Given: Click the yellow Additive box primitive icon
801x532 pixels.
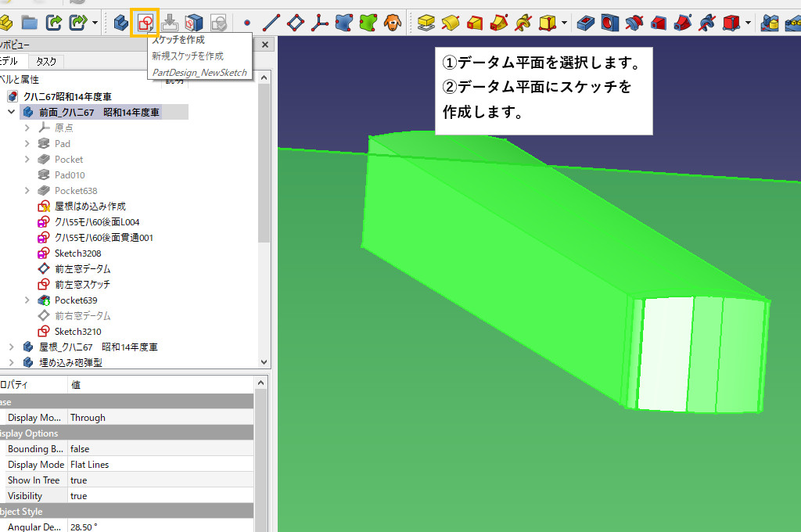Looking at the screenshot, I should point(547,23).
